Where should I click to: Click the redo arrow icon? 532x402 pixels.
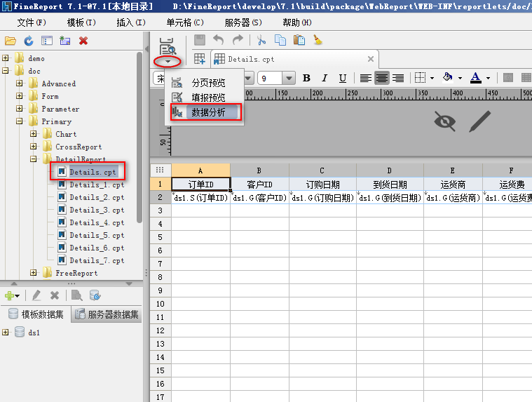(x=238, y=40)
